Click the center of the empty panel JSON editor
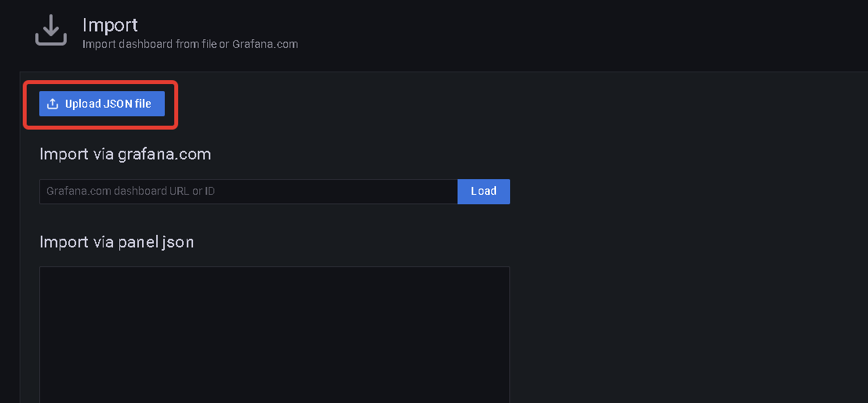868x403 pixels. [x=274, y=335]
